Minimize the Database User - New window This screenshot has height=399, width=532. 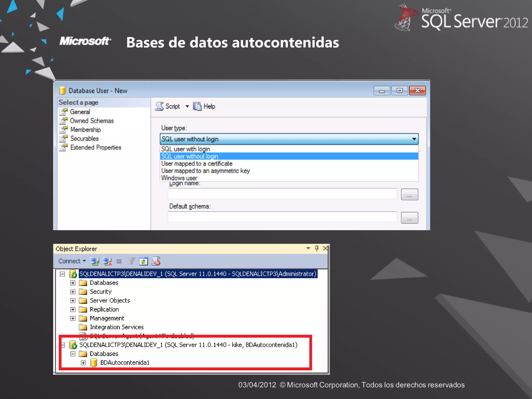click(382, 91)
